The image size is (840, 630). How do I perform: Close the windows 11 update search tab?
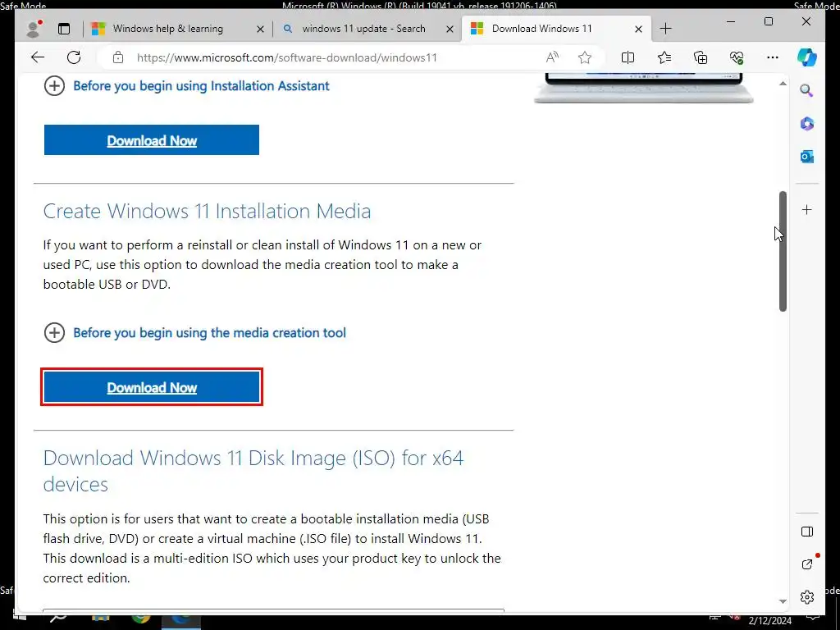(450, 29)
